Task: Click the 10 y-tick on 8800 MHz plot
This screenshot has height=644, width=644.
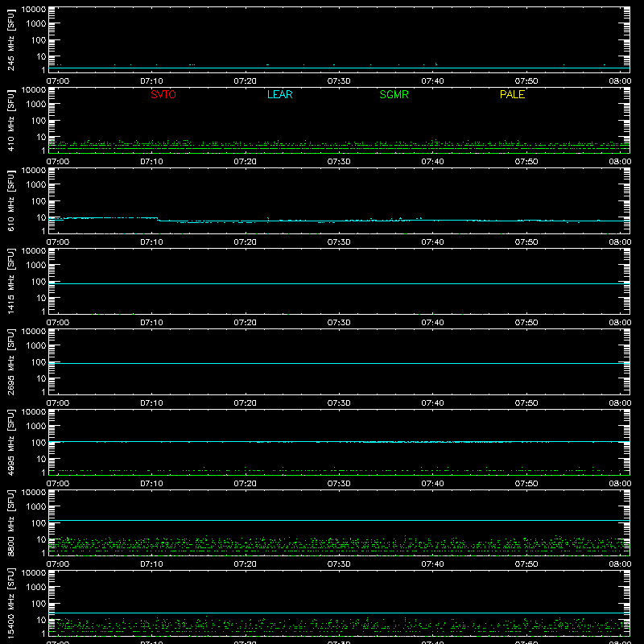Action: [x=42, y=539]
